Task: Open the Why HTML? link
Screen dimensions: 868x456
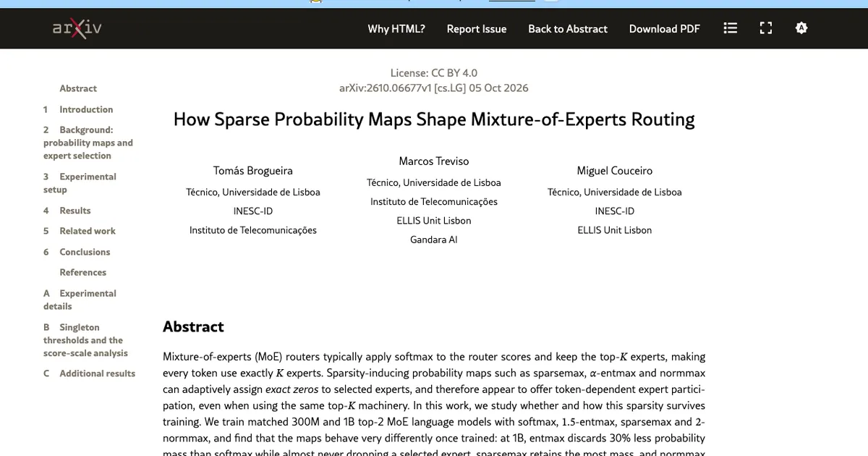Action: [x=396, y=29]
